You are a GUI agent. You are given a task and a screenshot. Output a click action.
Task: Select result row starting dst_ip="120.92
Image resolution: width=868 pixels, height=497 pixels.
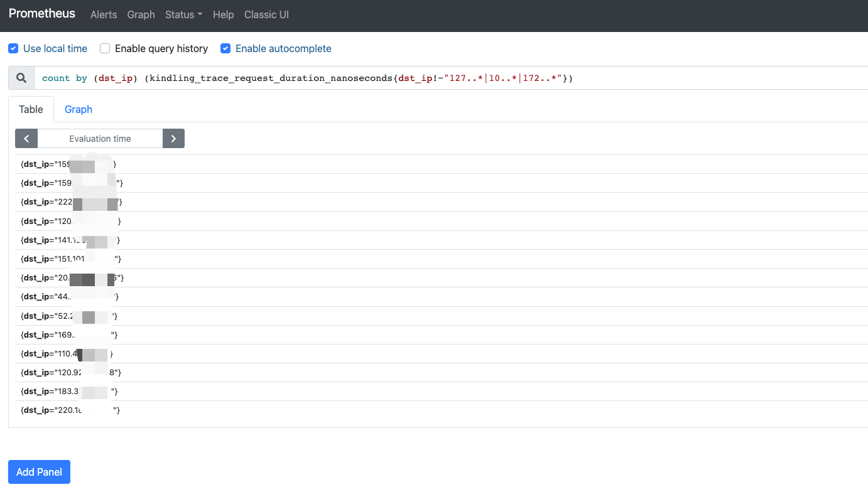click(x=442, y=372)
